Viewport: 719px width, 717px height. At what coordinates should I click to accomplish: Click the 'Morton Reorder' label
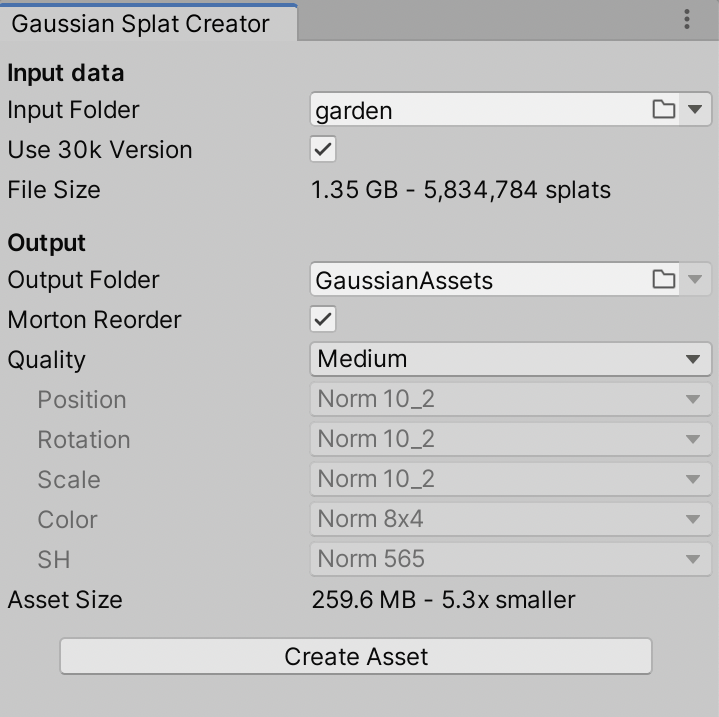[94, 320]
